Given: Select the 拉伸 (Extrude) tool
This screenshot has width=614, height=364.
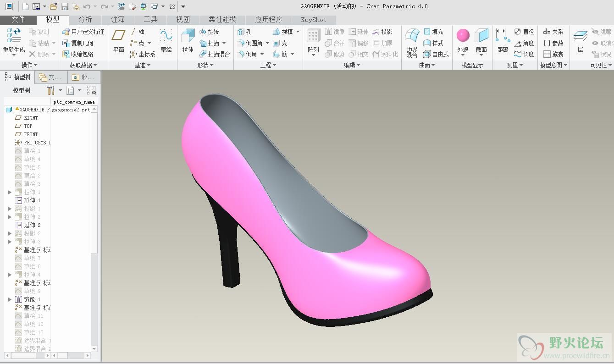Looking at the screenshot, I should point(188,40).
